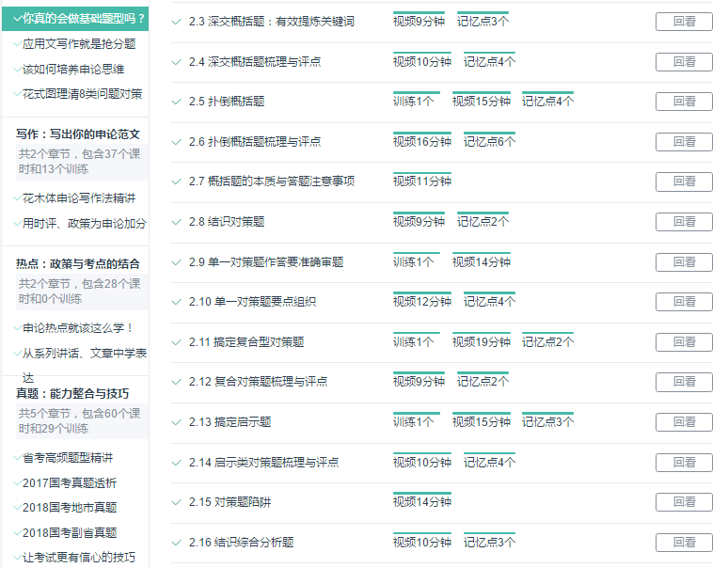Click 视频19分钟 tag in lesson 2.11

(x=482, y=341)
